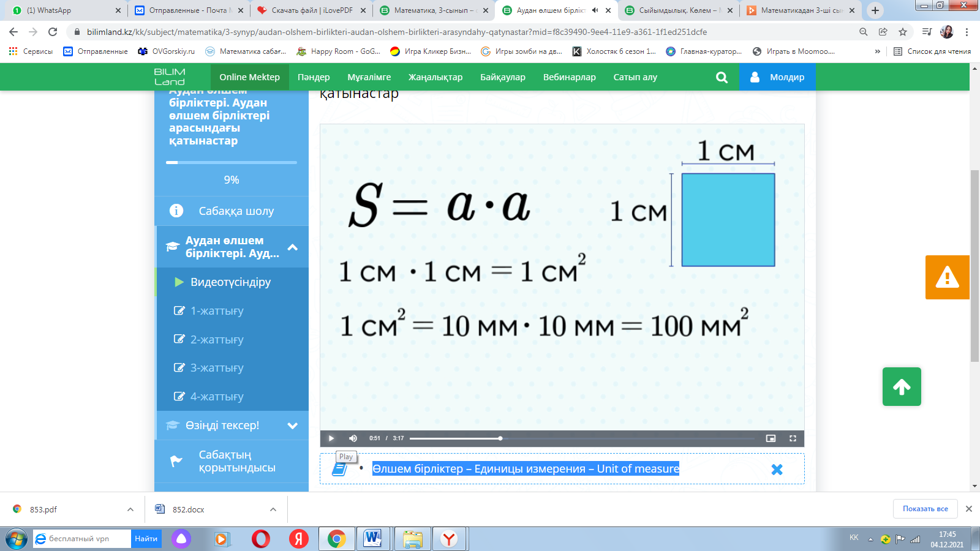Open a new browser tab

(x=875, y=10)
